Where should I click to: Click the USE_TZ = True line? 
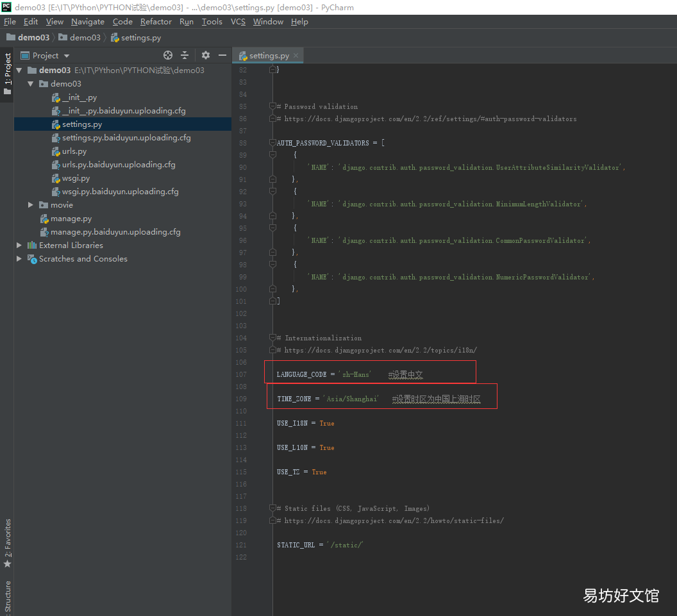(302, 472)
